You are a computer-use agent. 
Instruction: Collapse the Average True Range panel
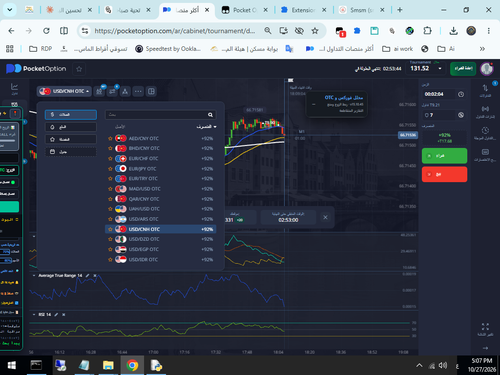click(x=34, y=276)
